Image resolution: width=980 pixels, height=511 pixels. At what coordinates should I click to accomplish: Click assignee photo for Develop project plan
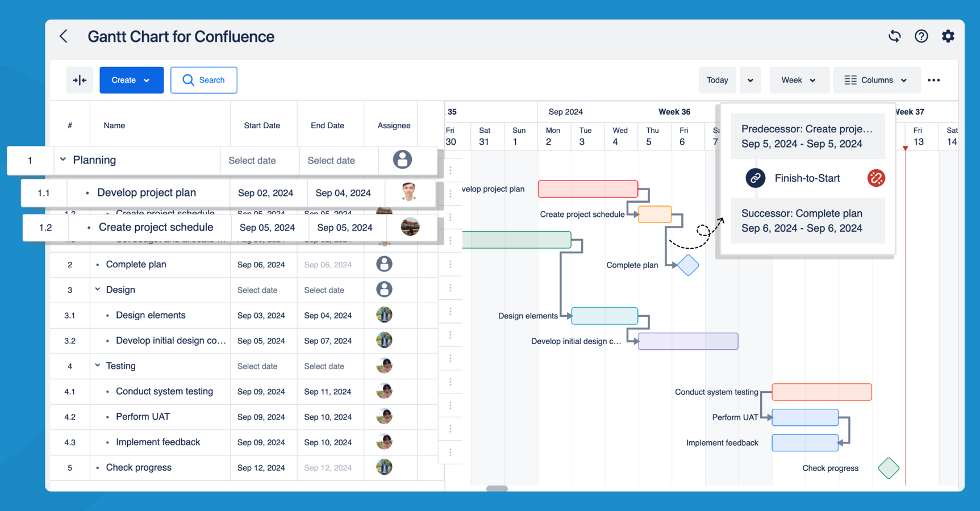(x=408, y=192)
